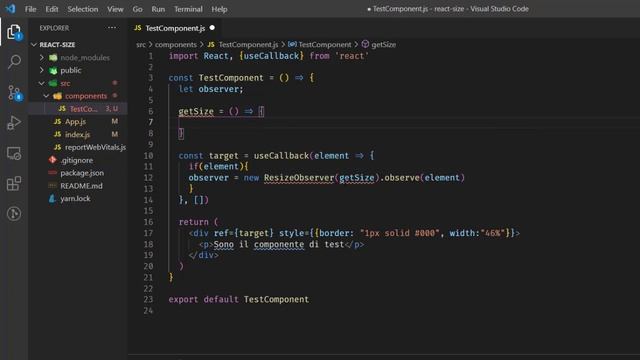Select the TestComponent.js editor tab
640x360 pixels.
pos(176,28)
